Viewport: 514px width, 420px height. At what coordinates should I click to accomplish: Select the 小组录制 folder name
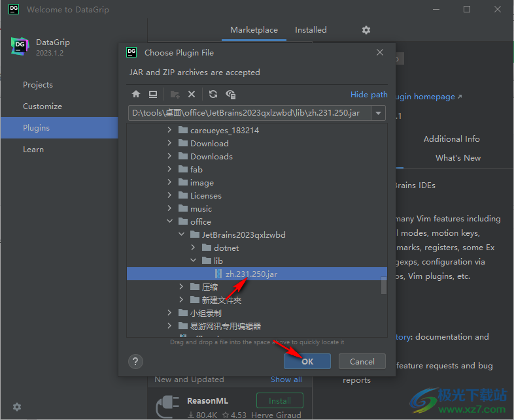click(x=206, y=314)
